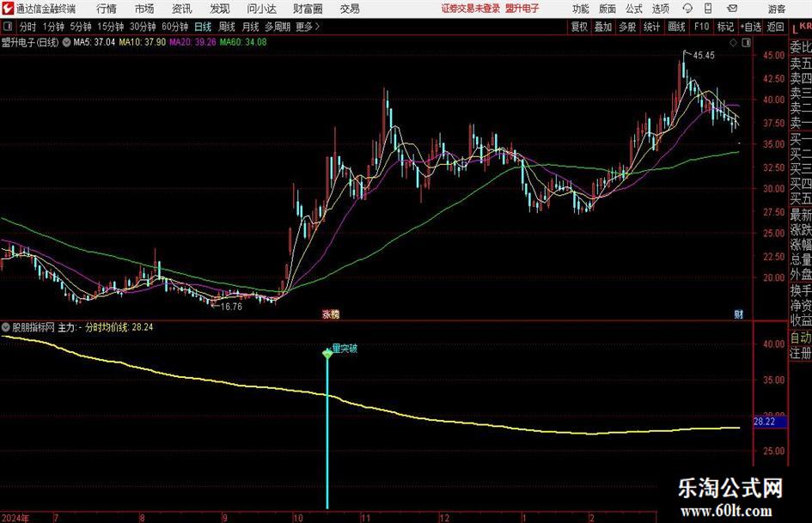Click the 16.76 low price label
Screen dimensions: 812x523
(x=231, y=307)
